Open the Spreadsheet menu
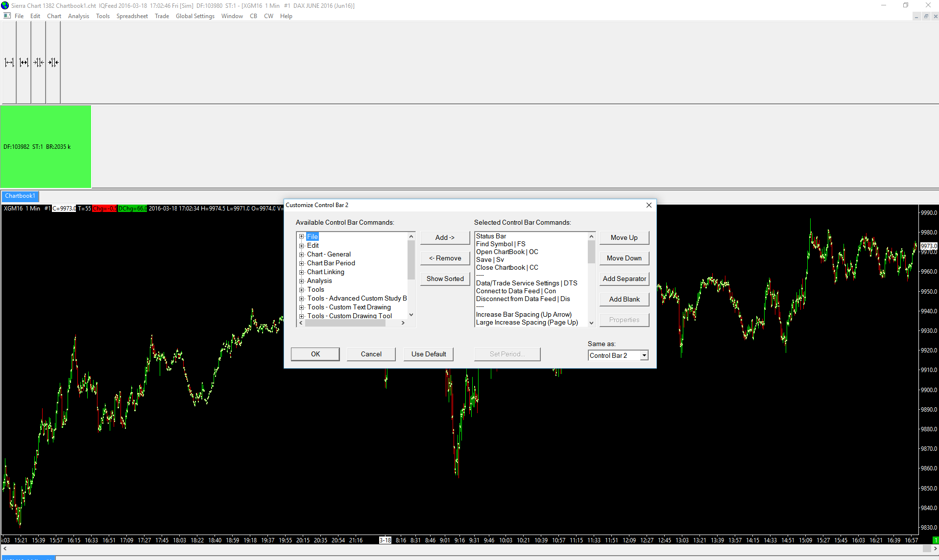The height and width of the screenshot is (560, 939). click(x=132, y=16)
